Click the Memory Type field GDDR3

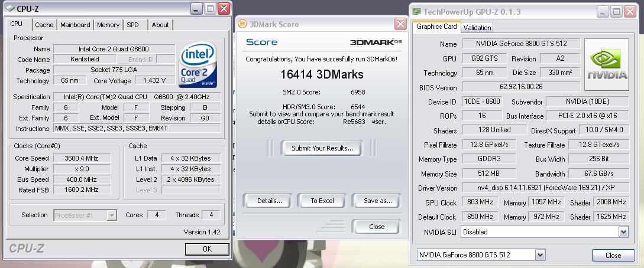(x=488, y=159)
